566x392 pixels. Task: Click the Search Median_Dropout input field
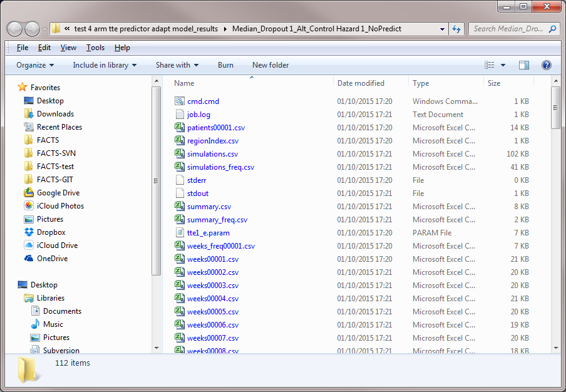coord(510,29)
